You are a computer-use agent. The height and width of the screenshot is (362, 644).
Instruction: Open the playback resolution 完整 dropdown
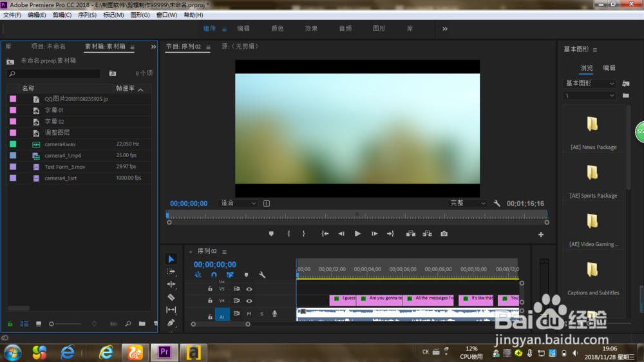468,204
